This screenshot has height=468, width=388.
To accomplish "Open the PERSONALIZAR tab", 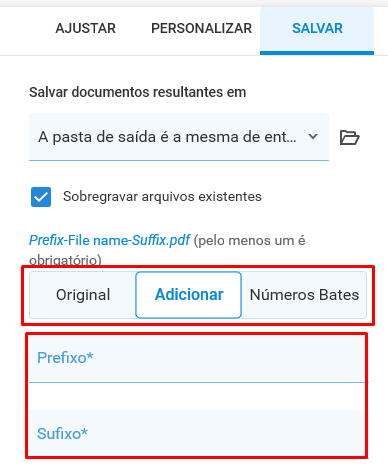I will click(201, 28).
